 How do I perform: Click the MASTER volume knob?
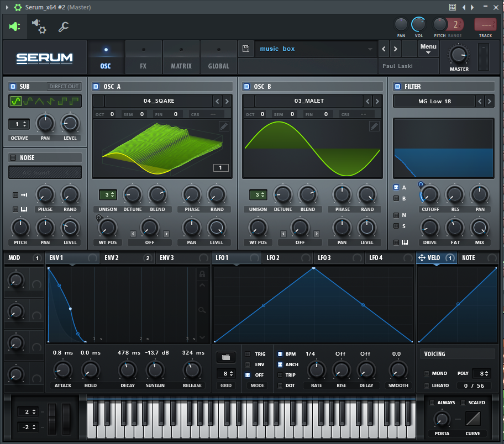[x=458, y=54]
